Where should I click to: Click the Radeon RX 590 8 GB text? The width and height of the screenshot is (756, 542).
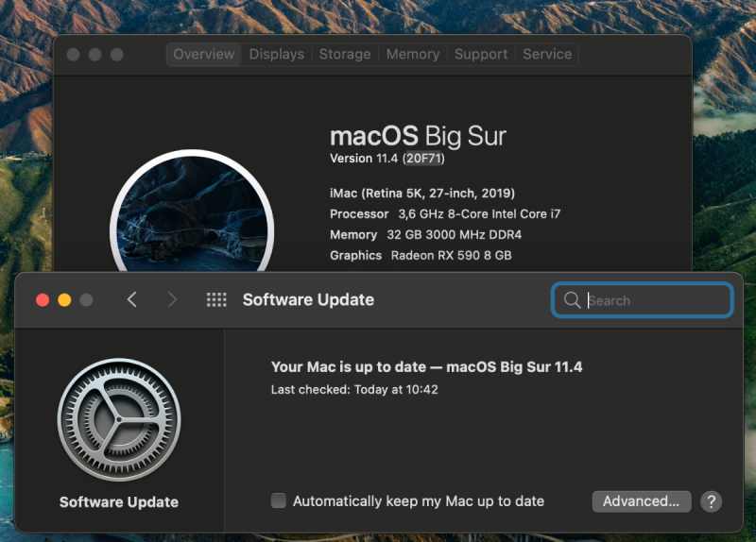point(452,255)
